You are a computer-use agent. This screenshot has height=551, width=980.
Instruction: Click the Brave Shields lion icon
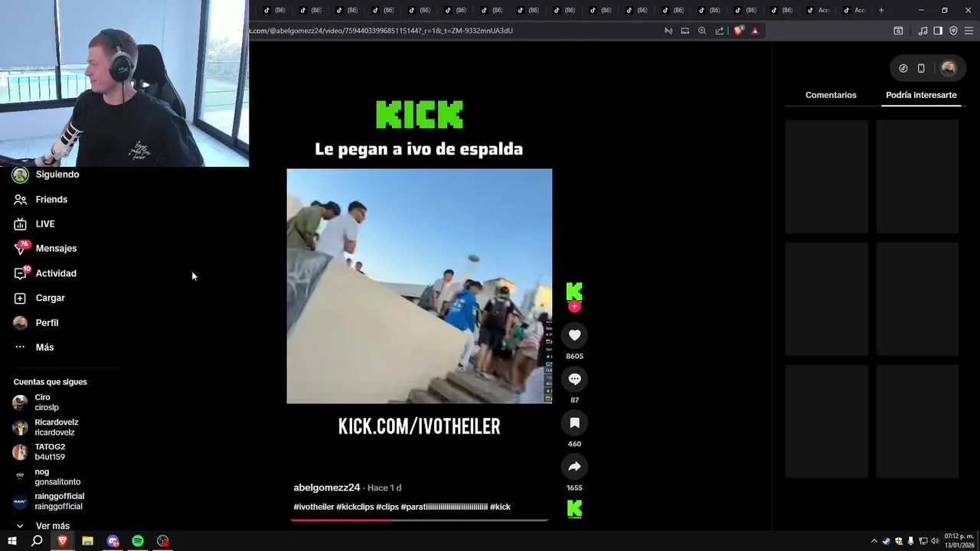coord(738,31)
